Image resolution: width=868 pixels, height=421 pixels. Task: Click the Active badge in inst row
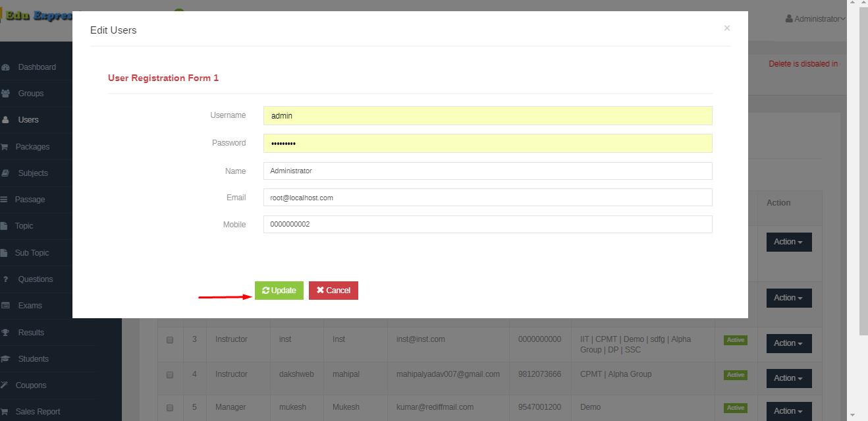tap(736, 341)
